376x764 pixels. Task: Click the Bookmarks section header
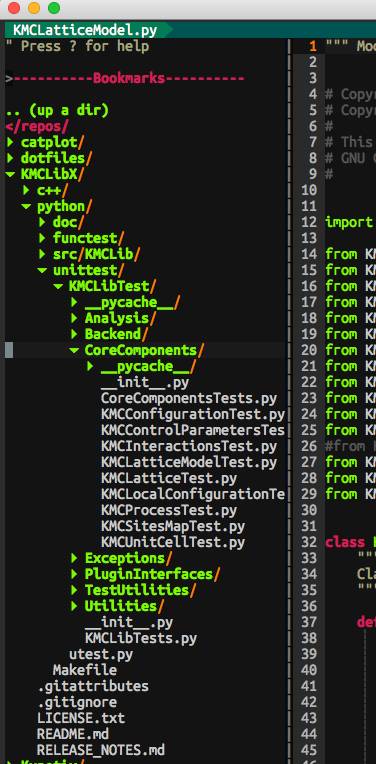pyautogui.click(x=129, y=78)
